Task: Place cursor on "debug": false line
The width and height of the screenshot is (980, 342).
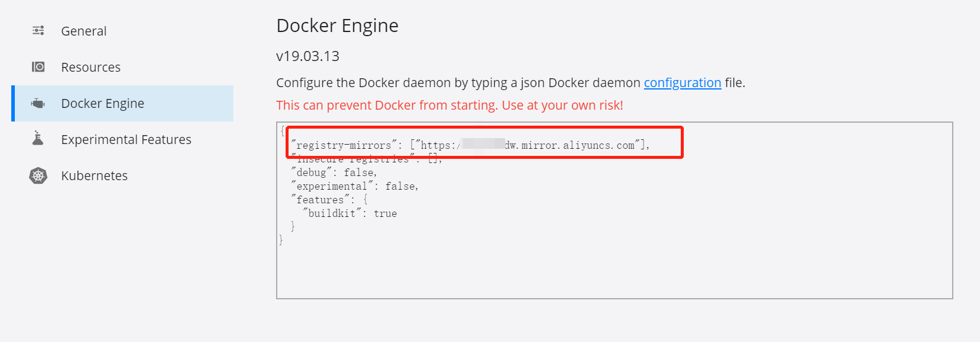Action: (334, 172)
